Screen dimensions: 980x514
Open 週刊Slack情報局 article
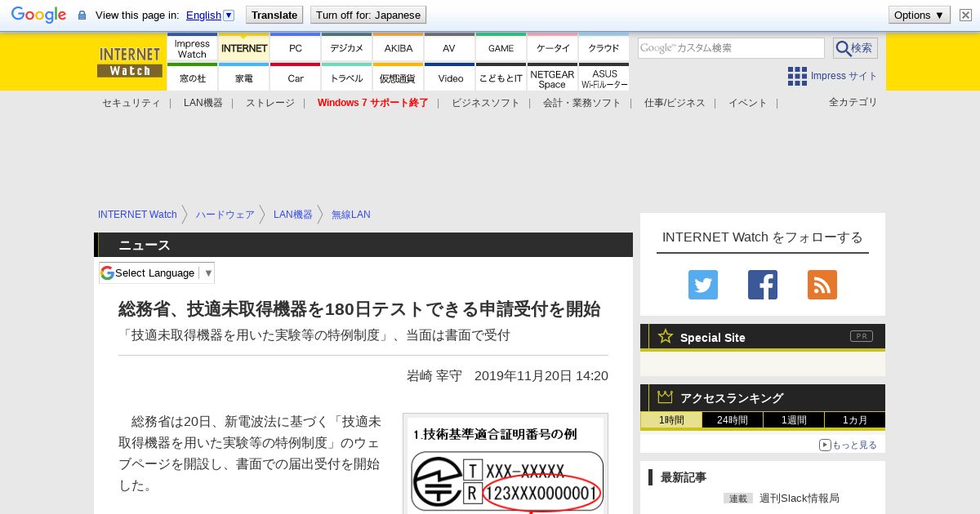pyautogui.click(x=800, y=498)
